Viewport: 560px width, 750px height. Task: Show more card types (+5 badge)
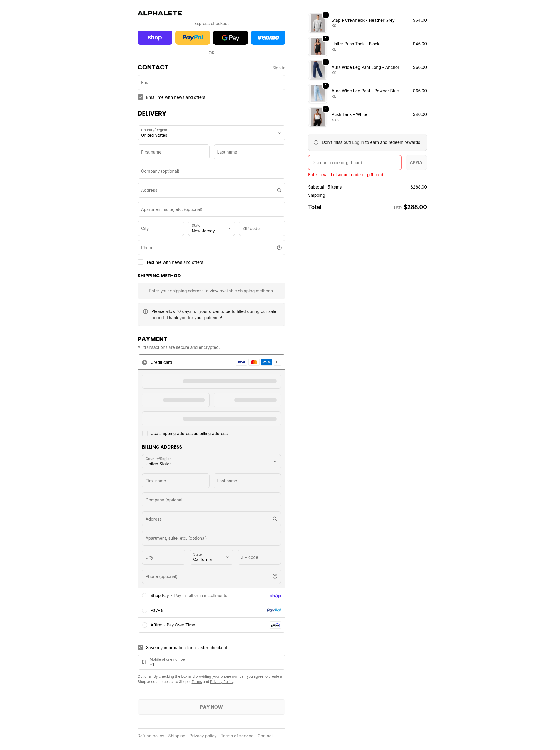pyautogui.click(x=277, y=362)
